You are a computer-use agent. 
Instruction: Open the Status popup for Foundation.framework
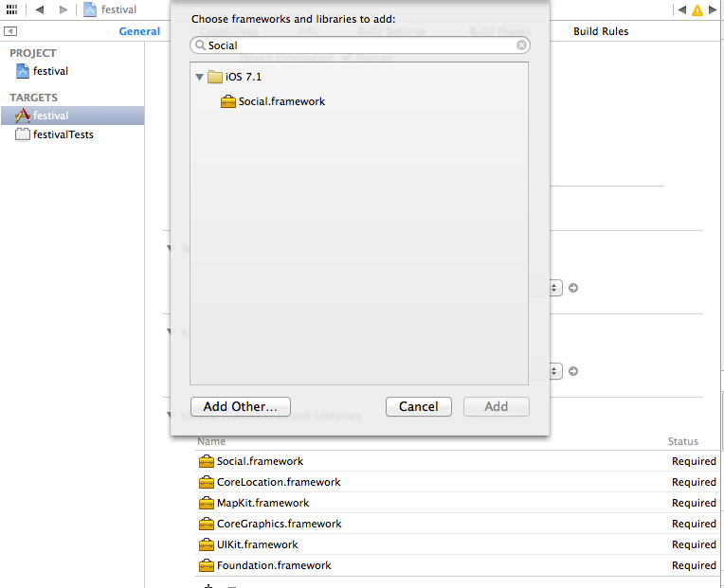coord(694,565)
